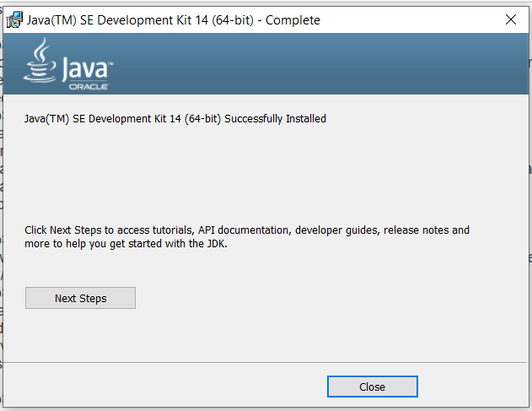Click the window title 'Java(TM) SE Development Kit 14 (64-bit) - Complete'
This screenshot has height=411, width=532.
[174, 20]
